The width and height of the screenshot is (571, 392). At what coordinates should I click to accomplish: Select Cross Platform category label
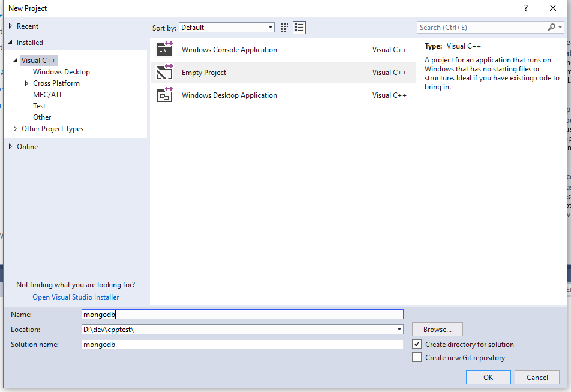pos(56,83)
